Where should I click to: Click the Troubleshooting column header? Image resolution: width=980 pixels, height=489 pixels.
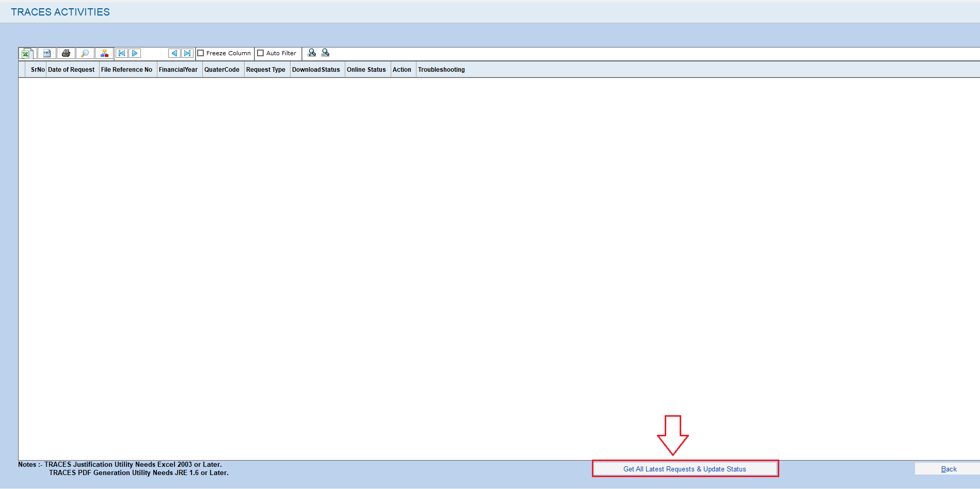(441, 70)
